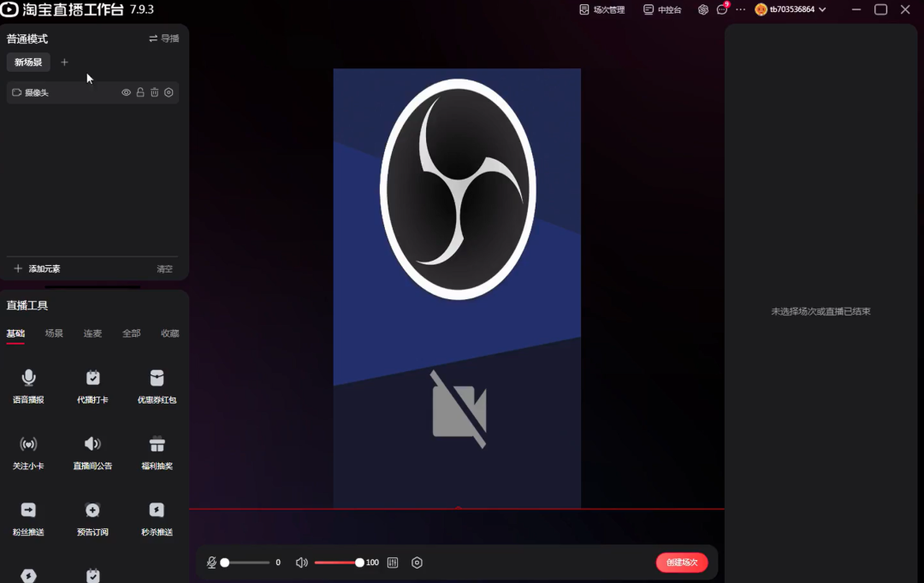Screen dimensions: 924x583
Task: Open stream settings hexagon icon in bottom bar
Action: coord(417,563)
